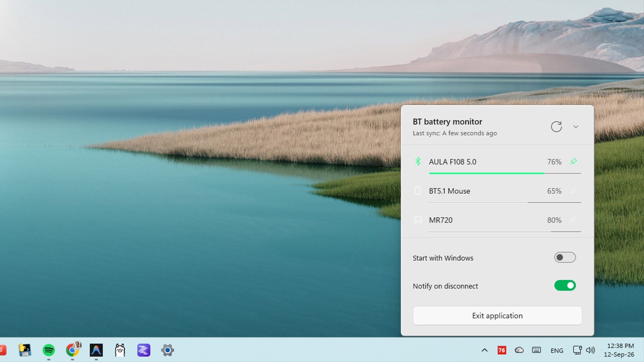The height and width of the screenshot is (362, 644).
Task: Select the MR720 device name
Action: tap(441, 220)
